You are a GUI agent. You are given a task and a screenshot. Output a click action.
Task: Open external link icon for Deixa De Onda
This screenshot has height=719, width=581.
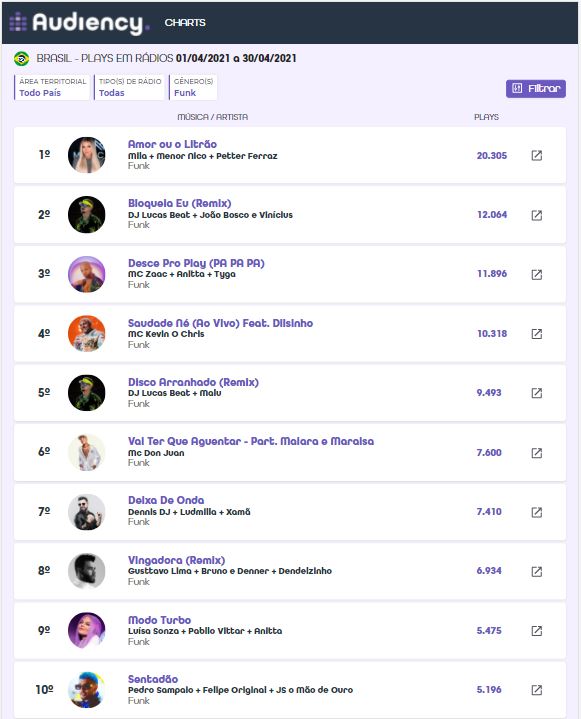pyautogui.click(x=537, y=512)
